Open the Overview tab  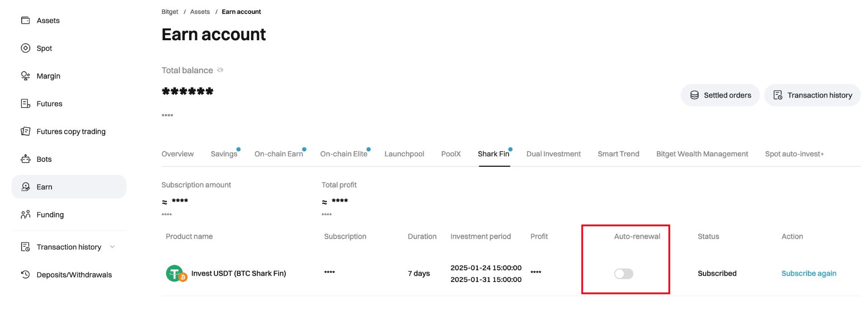[178, 154]
